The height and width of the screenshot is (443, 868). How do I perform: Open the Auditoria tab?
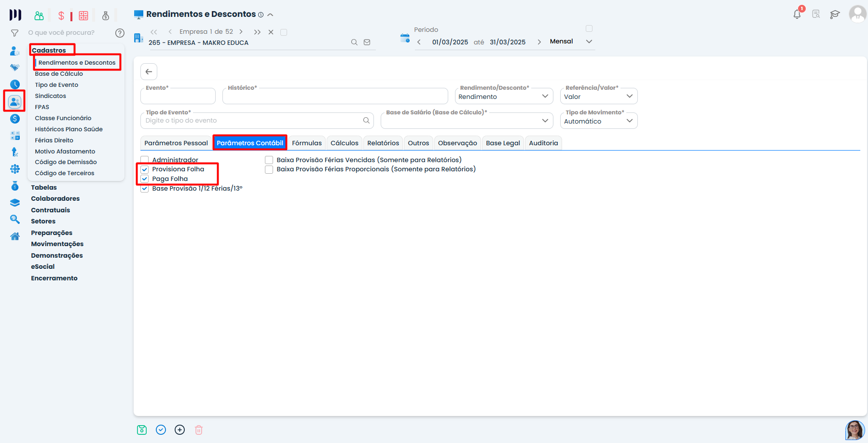(543, 143)
